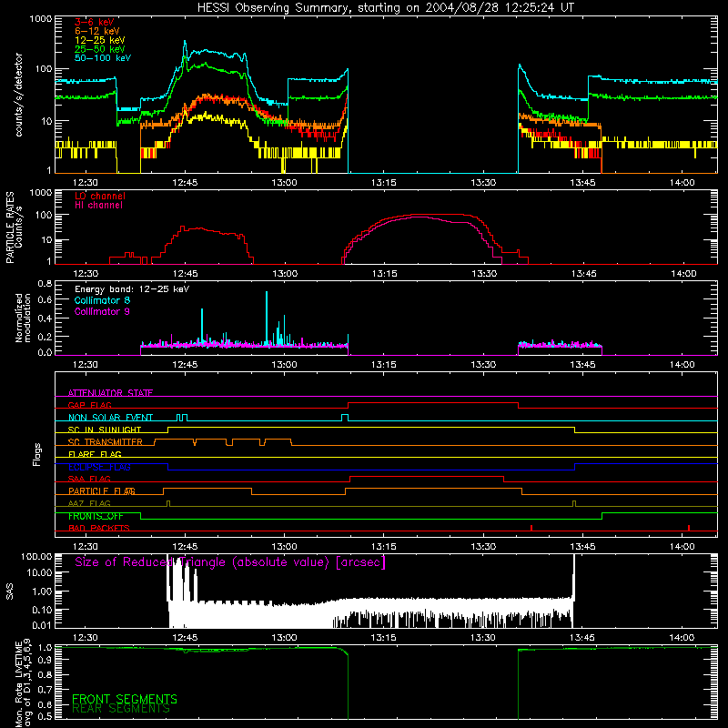
Task: Click the SC_IN_SUNLIGHT flag label
Action: tap(105, 430)
